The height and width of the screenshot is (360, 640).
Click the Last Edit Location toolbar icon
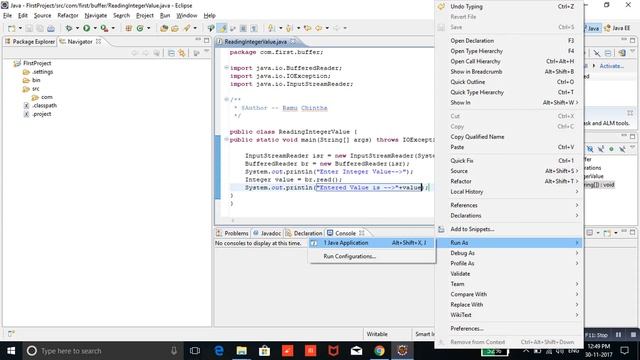(307, 28)
